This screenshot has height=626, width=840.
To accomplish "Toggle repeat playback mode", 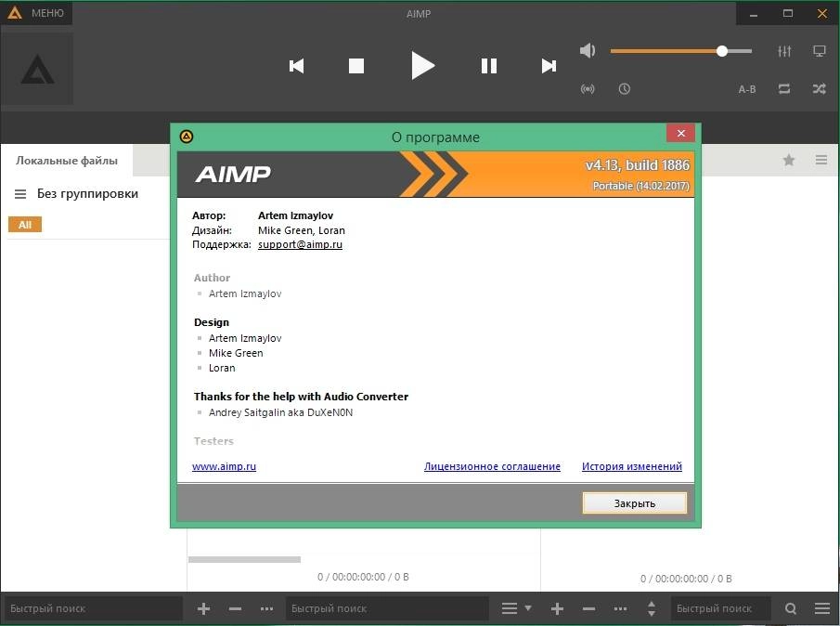I will coord(784,89).
